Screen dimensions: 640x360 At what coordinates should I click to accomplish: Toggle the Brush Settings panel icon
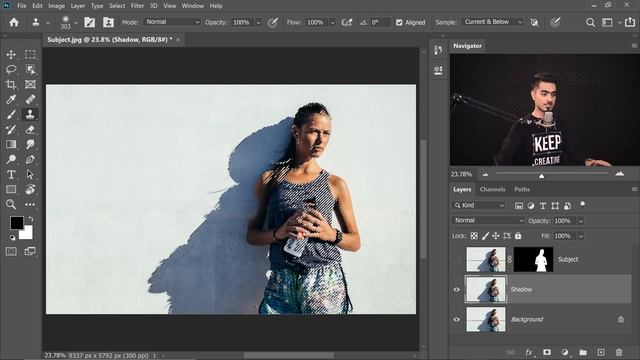pos(89,22)
